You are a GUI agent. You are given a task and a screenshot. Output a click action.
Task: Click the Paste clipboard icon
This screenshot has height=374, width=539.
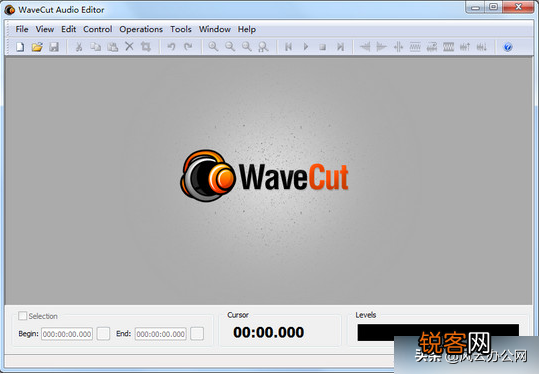click(112, 46)
